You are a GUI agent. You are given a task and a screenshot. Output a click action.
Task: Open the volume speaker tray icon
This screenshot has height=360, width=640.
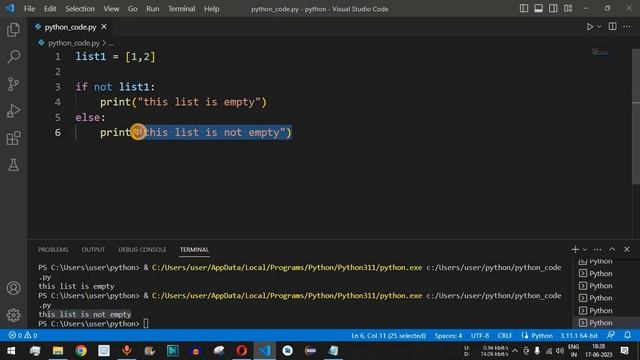point(560,351)
